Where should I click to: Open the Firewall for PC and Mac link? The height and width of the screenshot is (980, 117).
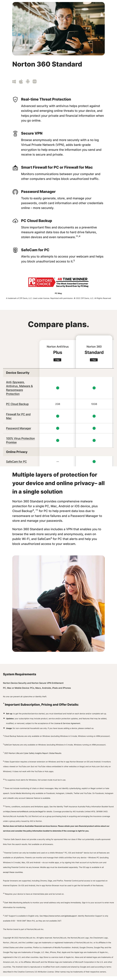[x=18, y=416]
